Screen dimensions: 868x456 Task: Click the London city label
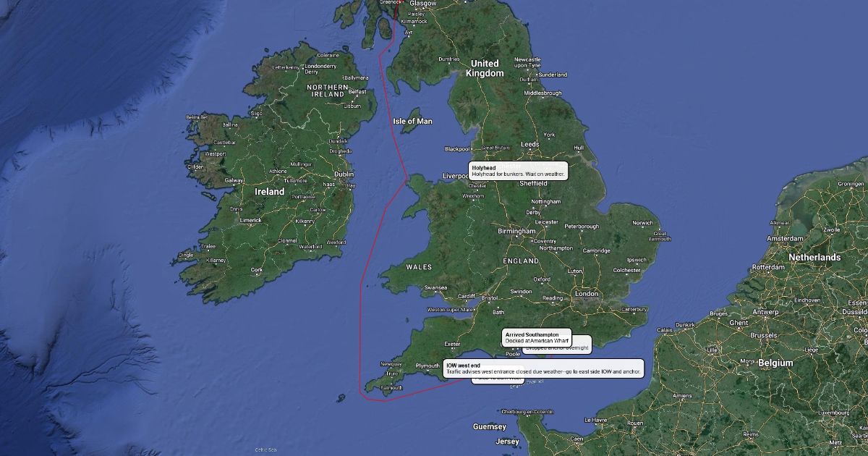click(586, 294)
